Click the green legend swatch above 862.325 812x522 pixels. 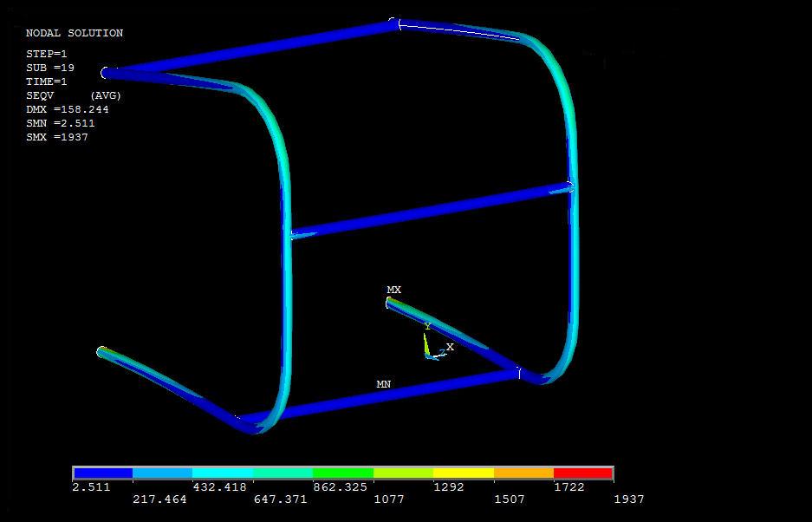click(x=343, y=473)
